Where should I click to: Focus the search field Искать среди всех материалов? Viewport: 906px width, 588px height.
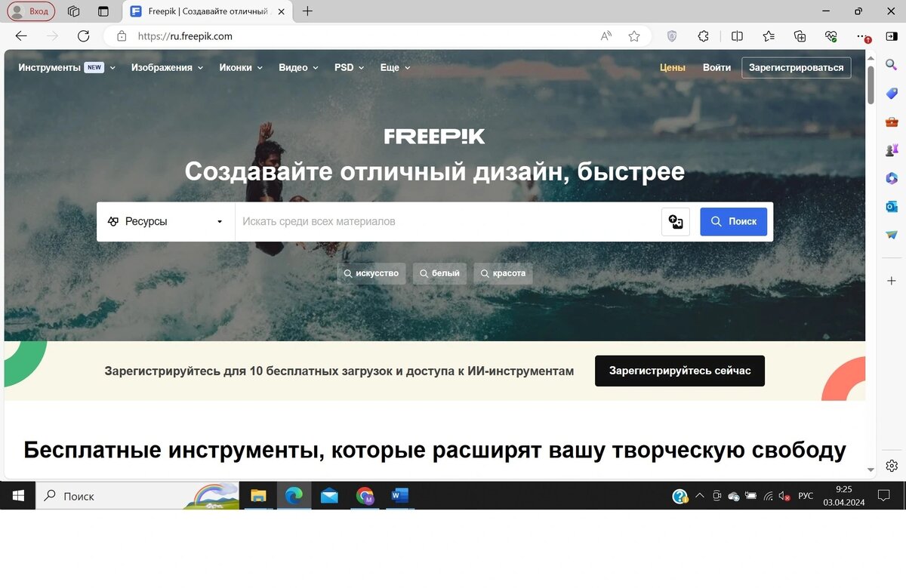pos(448,221)
